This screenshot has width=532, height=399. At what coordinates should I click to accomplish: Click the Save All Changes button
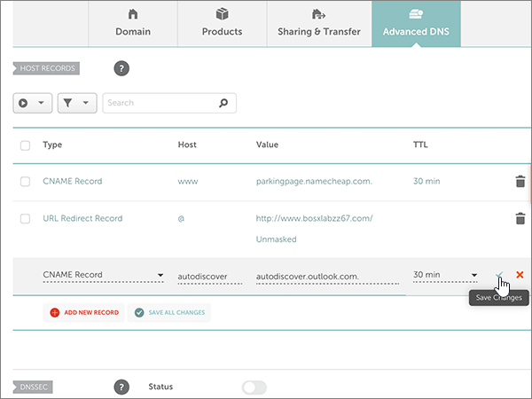[x=169, y=312]
